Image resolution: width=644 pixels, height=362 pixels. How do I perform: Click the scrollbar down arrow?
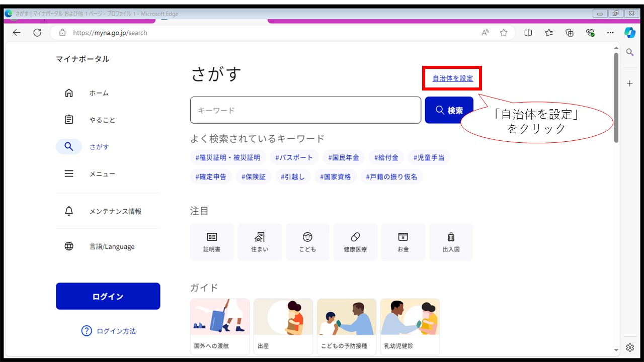tap(616, 350)
